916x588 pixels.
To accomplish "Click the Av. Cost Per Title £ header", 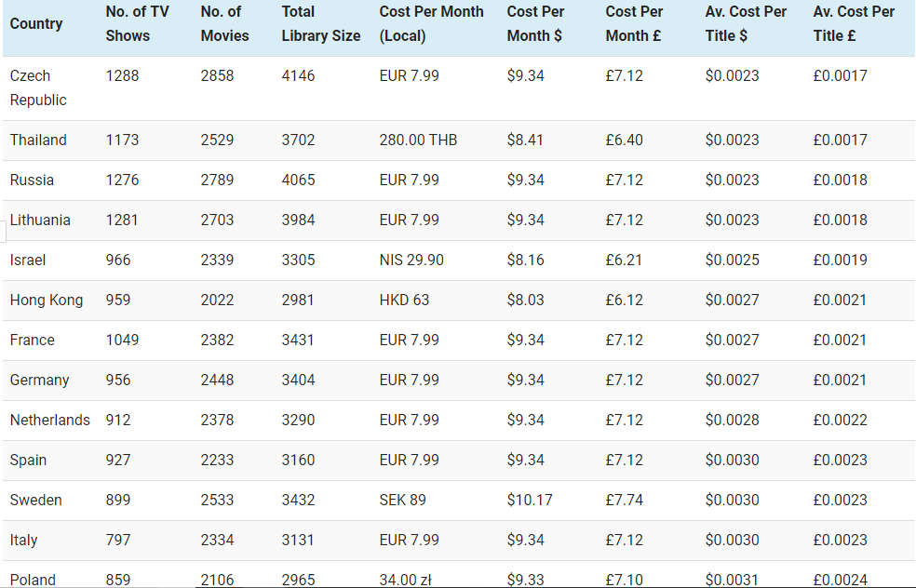I will 854,24.
